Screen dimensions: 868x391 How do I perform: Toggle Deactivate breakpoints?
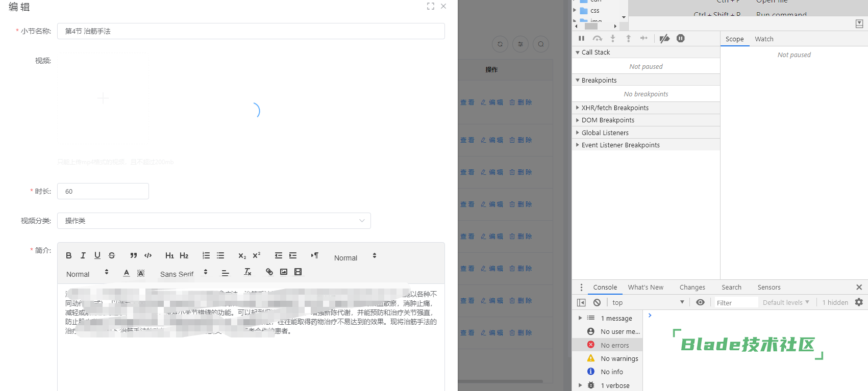[664, 38]
